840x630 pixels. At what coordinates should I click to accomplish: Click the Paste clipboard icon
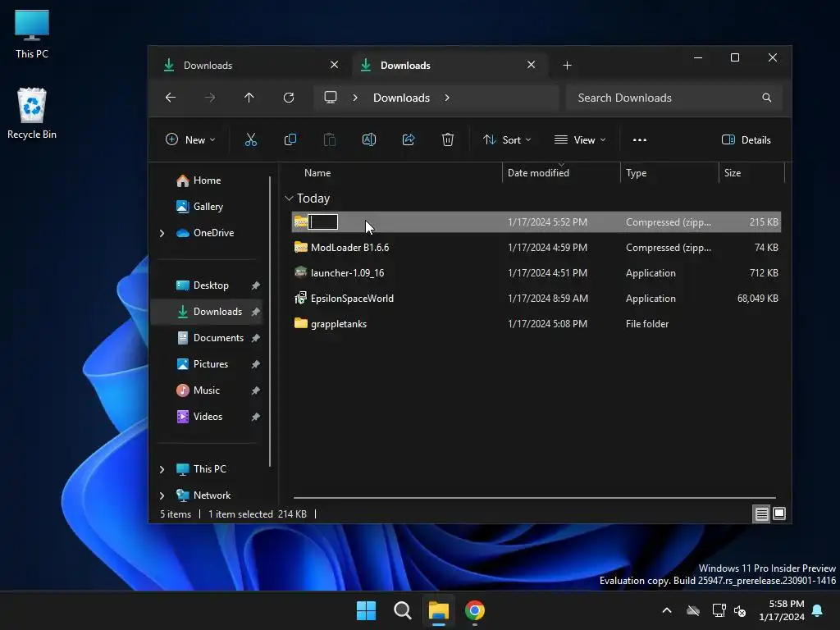pos(330,139)
